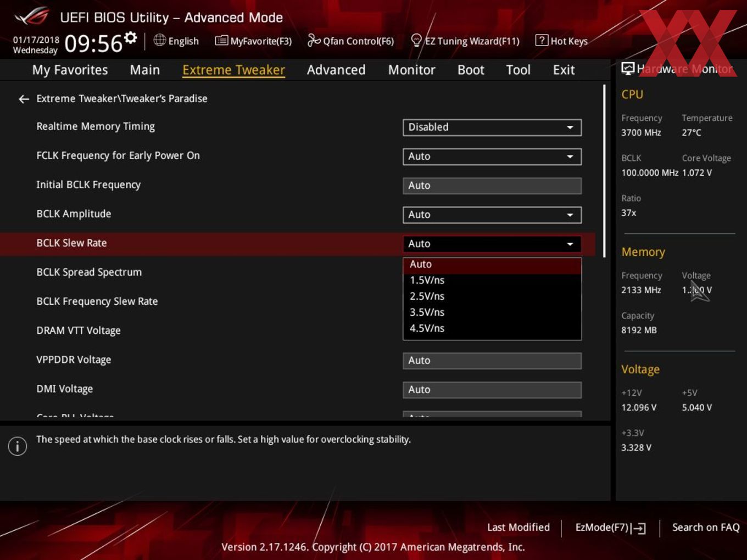This screenshot has width=747, height=560.
Task: Click the DMI Voltage input field
Action: pyautogui.click(x=492, y=390)
